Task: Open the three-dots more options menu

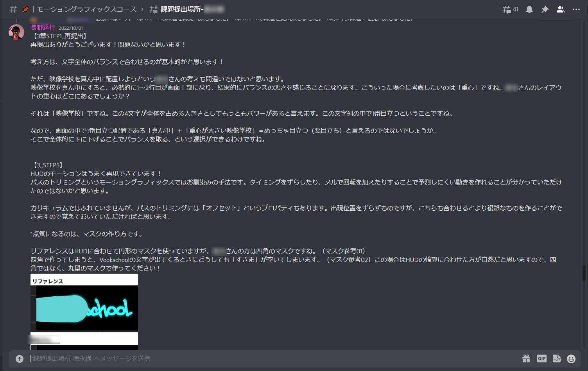Action: point(576,9)
